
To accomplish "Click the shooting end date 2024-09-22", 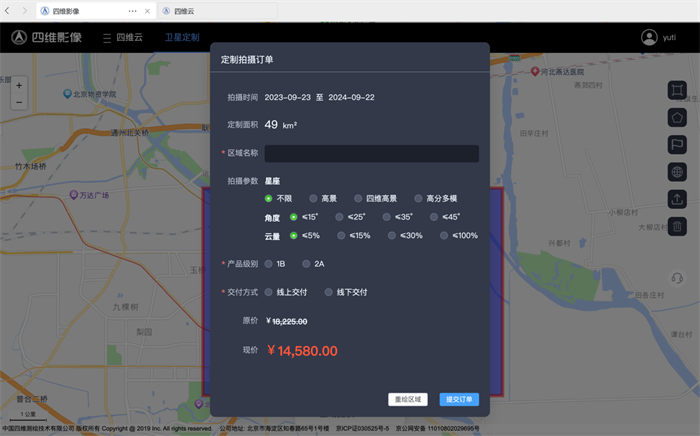I will pyautogui.click(x=351, y=97).
